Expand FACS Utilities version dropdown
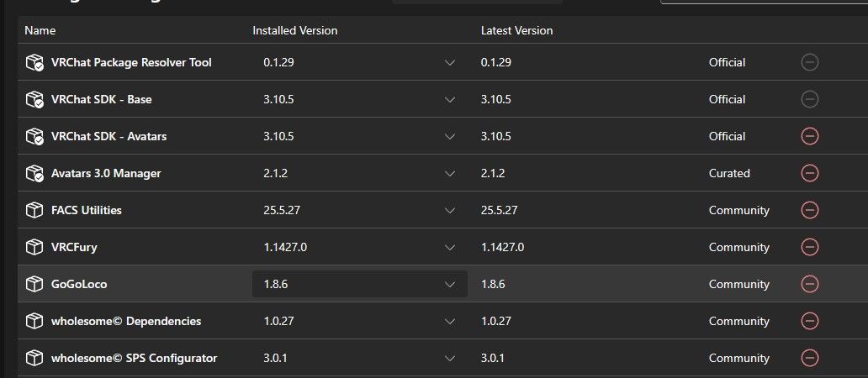Image resolution: width=868 pixels, height=378 pixels. pyautogui.click(x=449, y=210)
